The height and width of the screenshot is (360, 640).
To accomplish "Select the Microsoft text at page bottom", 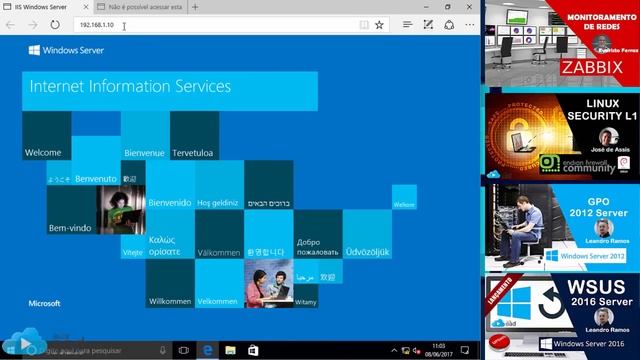I will point(44,303).
